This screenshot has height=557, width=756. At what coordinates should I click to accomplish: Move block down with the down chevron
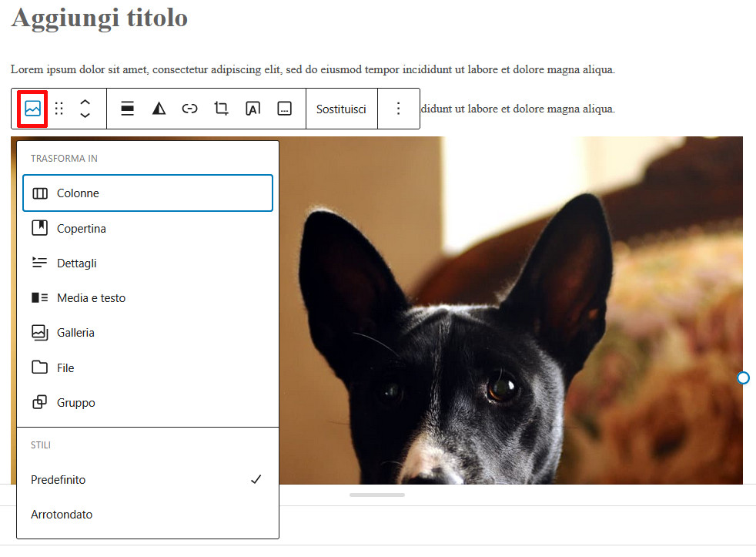click(x=85, y=116)
